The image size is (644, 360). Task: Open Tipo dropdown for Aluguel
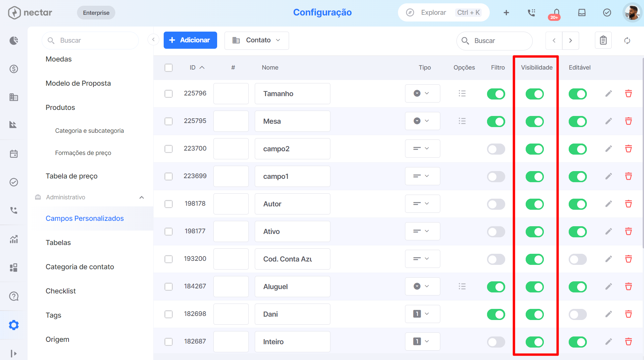click(x=422, y=286)
